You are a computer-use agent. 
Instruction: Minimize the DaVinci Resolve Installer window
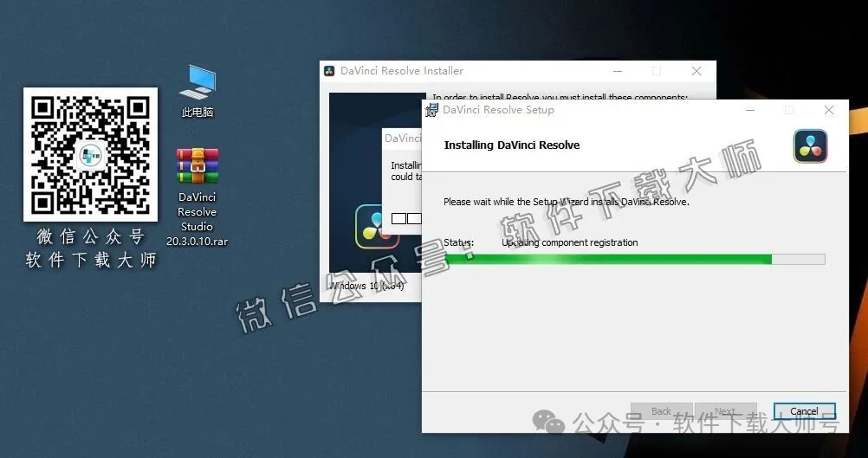[618, 71]
